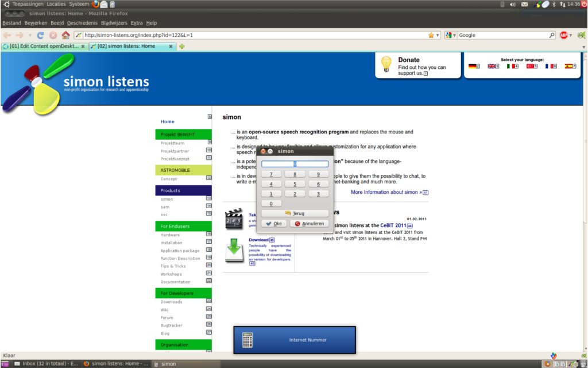
Task: Switch to Inbox taskbar window
Action: click(46, 364)
